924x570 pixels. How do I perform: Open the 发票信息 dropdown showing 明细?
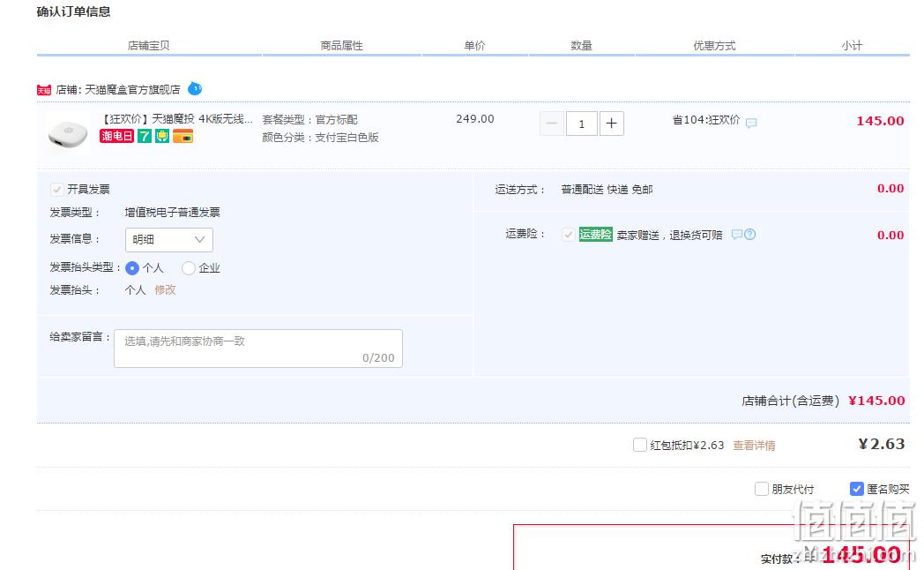(x=169, y=239)
